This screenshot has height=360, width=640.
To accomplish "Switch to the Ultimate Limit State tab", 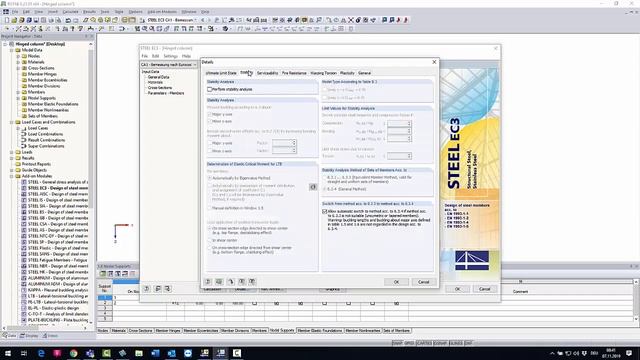I will 221,73.
